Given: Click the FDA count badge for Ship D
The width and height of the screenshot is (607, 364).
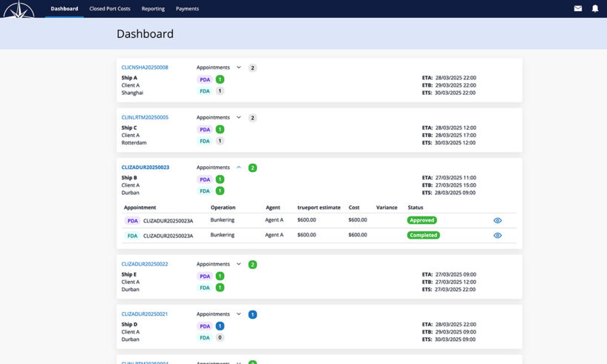Looking at the screenshot, I should tap(220, 337).
